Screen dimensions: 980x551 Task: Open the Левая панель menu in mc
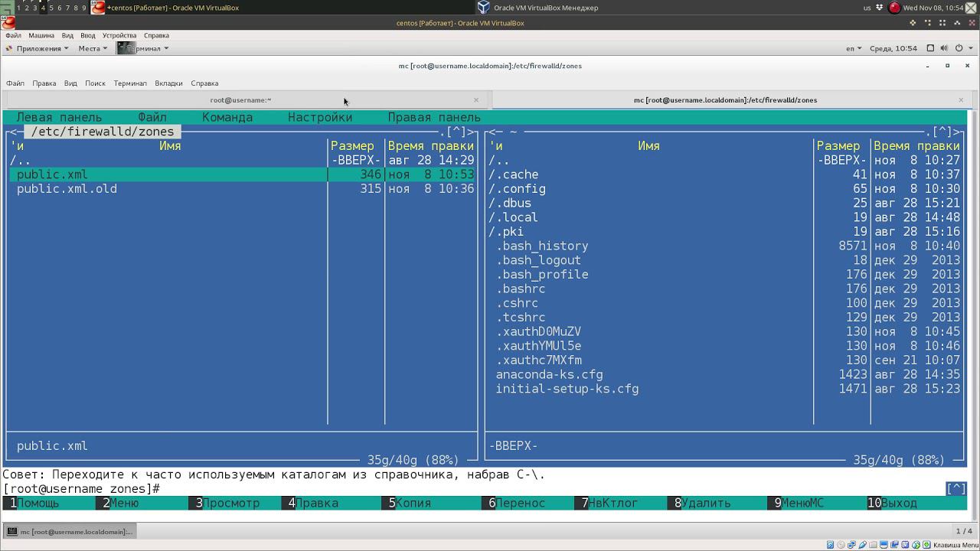pyautogui.click(x=59, y=117)
